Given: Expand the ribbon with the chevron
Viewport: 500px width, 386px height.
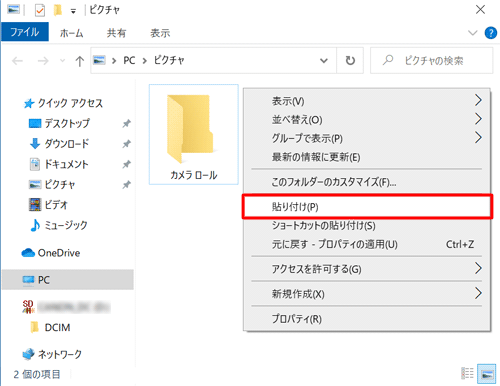Looking at the screenshot, I should pos(472,33).
